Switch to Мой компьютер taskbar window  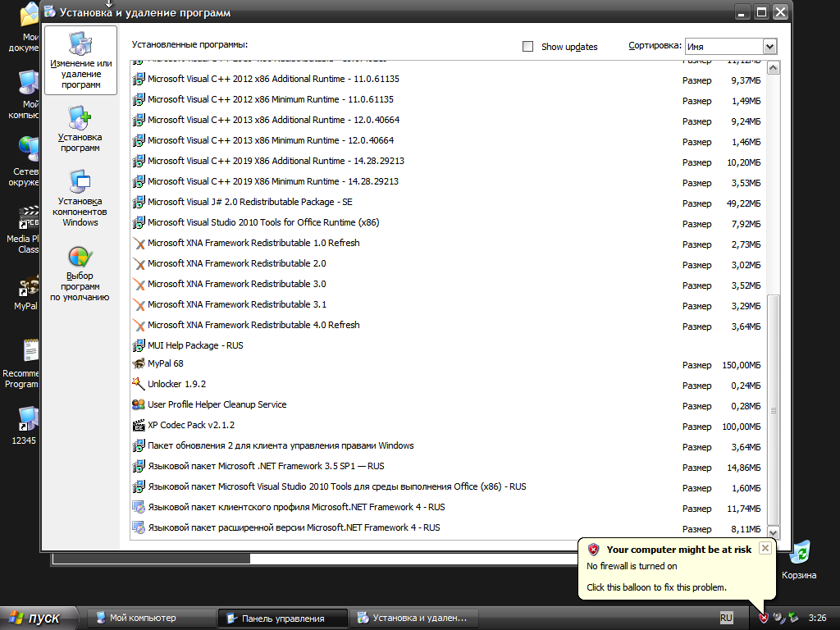(151, 619)
